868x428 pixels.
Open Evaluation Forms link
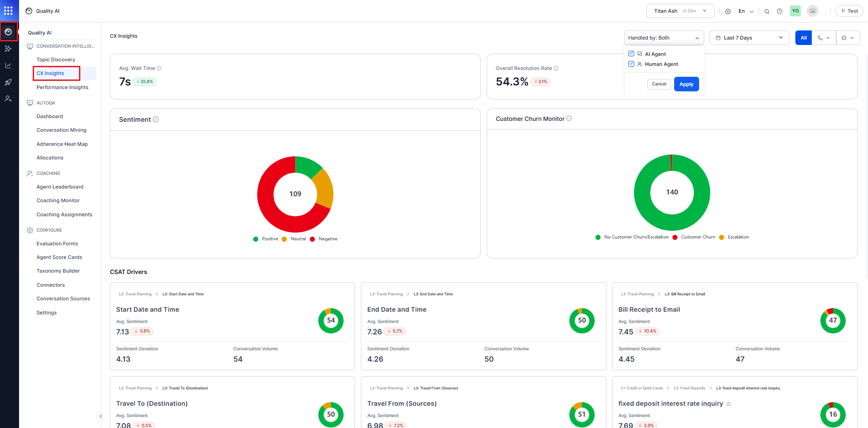[57, 244]
